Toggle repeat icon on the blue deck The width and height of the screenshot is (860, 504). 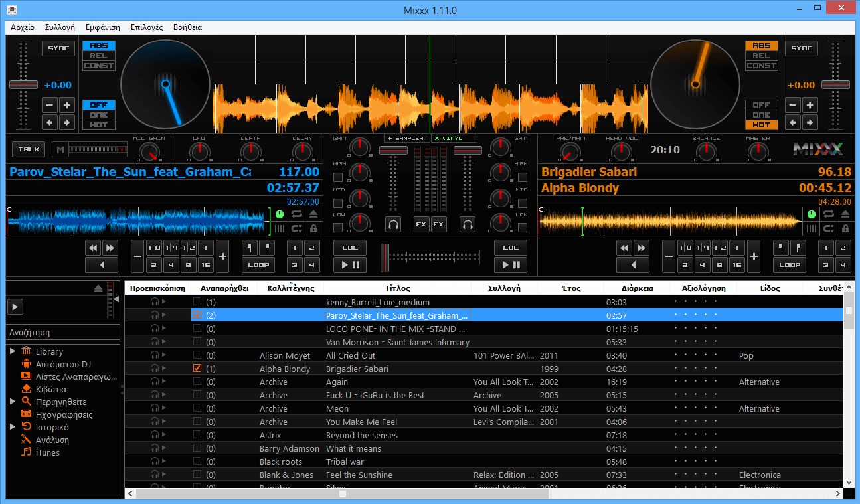[297, 214]
